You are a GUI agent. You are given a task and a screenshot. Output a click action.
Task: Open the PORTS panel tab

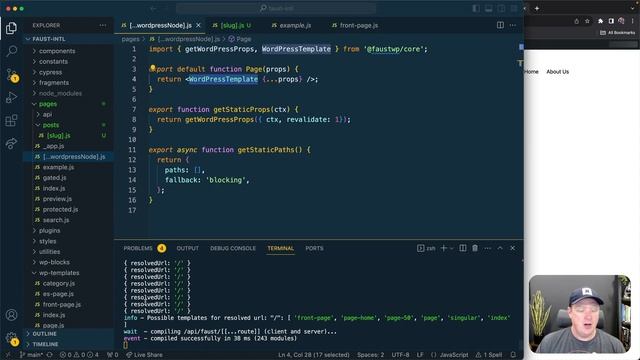(314, 248)
